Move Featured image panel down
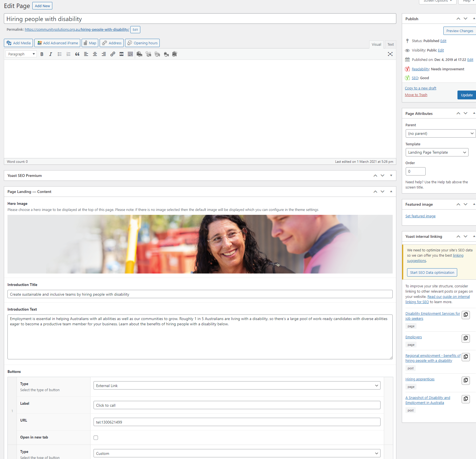This screenshot has width=476, height=459. [x=465, y=204]
